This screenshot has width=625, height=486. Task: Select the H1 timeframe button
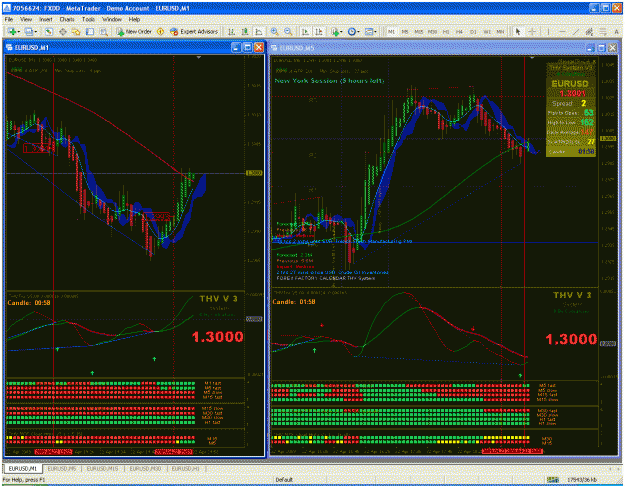click(446, 31)
